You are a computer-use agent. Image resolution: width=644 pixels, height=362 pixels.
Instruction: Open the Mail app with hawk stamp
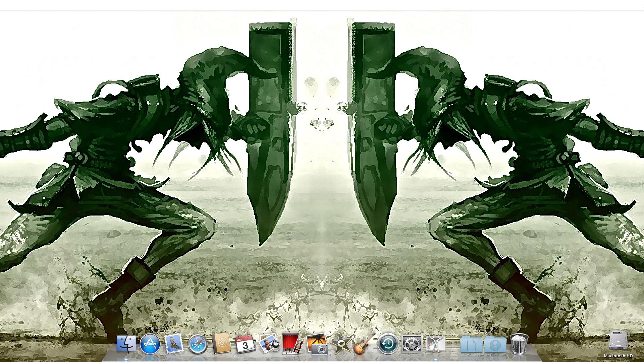tap(174, 344)
